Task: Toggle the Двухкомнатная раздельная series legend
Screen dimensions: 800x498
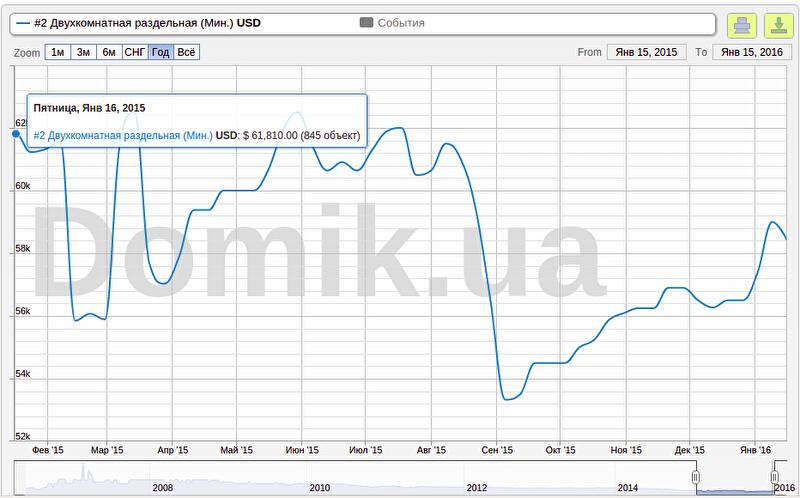Action: [x=138, y=23]
